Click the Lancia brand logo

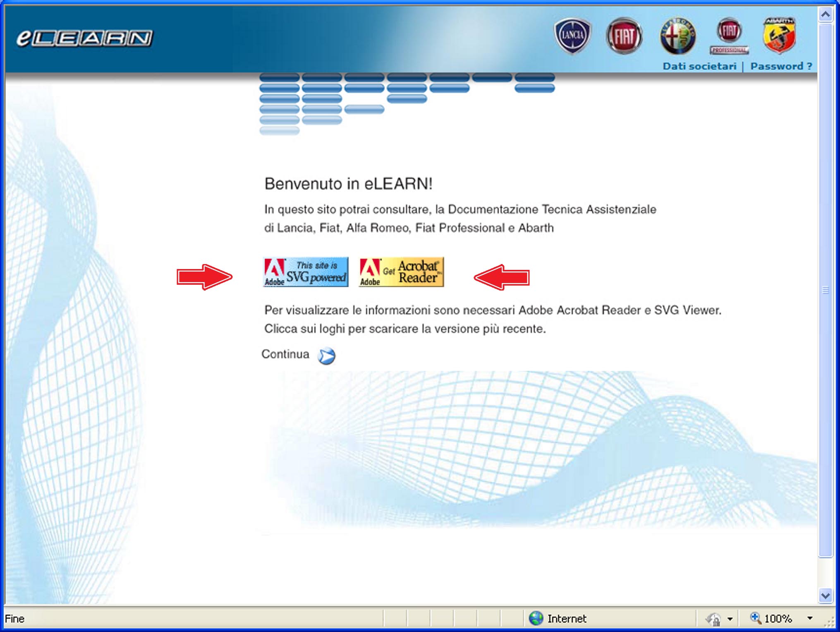pyautogui.click(x=572, y=36)
